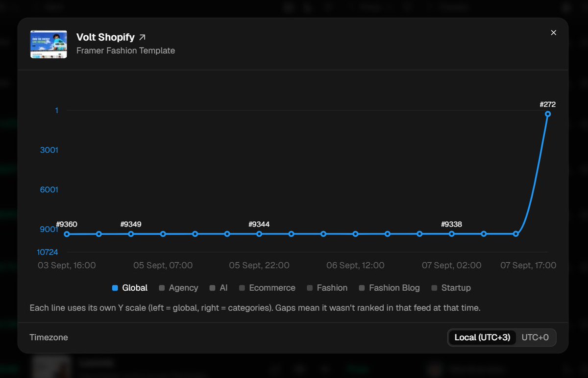The width and height of the screenshot is (588, 378).
Task: Select Local (UTC+3) timezone
Action: coord(482,337)
